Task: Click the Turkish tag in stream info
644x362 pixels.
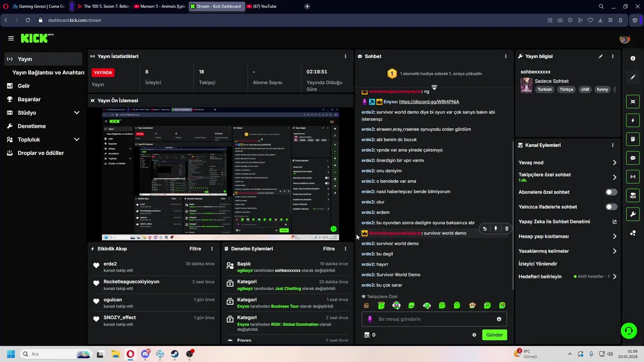Action: coord(544,89)
